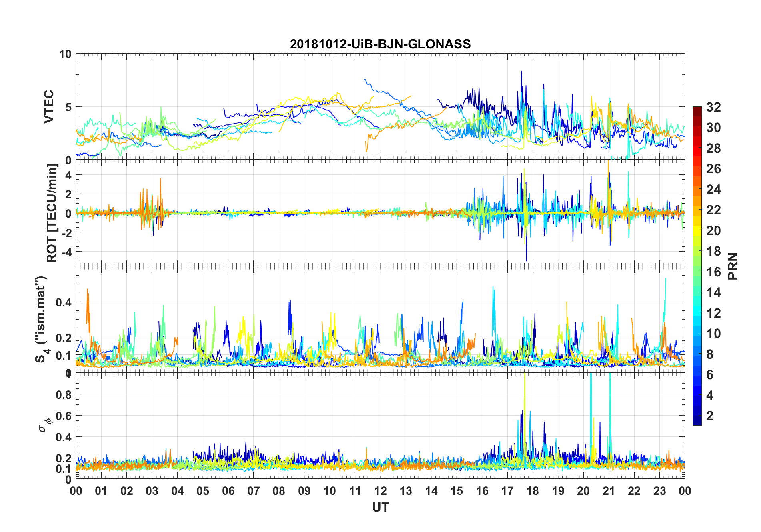Select colorbar tick label 20
The width and height of the screenshot is (761, 532).
coord(713,231)
